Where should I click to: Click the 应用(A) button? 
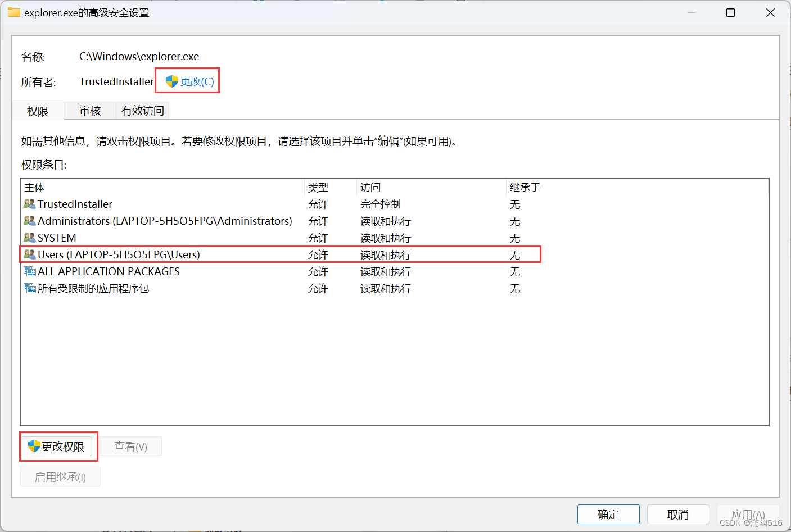748,514
